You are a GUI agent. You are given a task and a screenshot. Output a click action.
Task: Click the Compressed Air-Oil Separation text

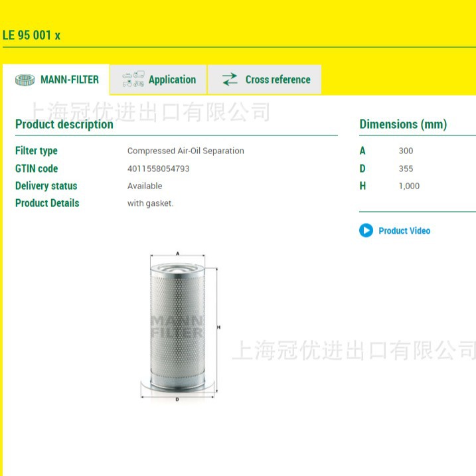coord(185,151)
